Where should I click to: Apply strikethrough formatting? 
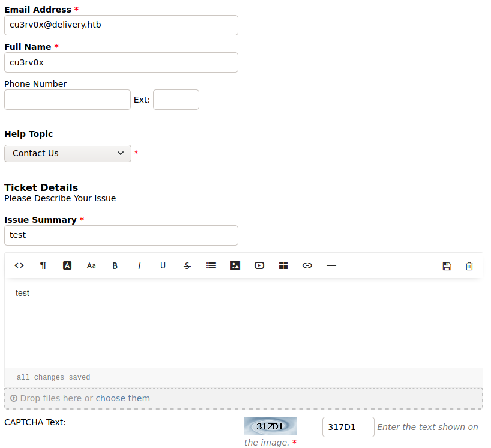(x=187, y=265)
